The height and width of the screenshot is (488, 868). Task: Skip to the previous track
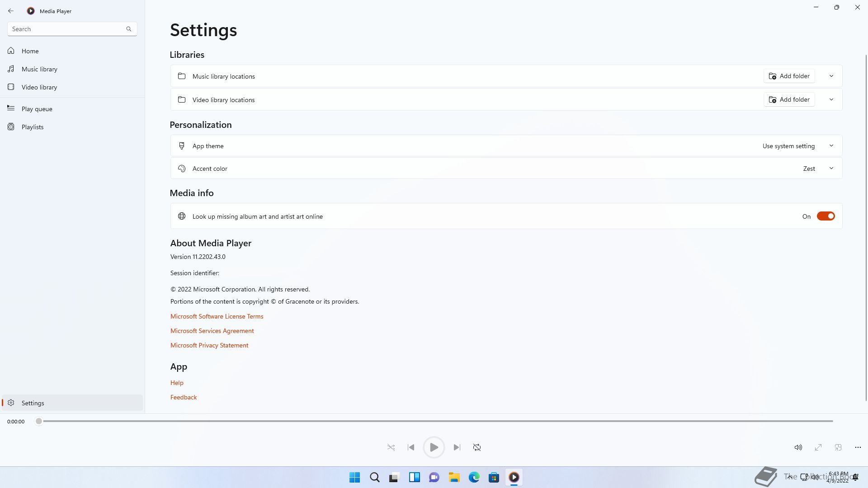click(411, 447)
